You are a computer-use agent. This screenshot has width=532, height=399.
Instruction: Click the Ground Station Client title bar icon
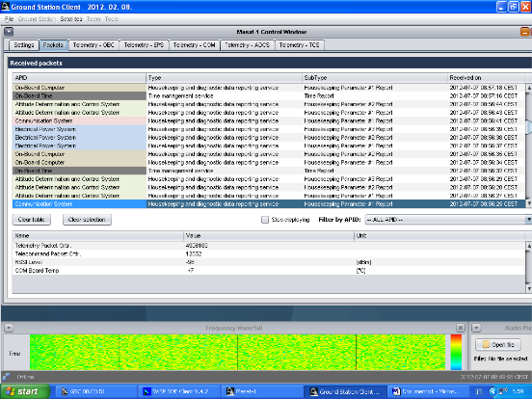point(5,7)
